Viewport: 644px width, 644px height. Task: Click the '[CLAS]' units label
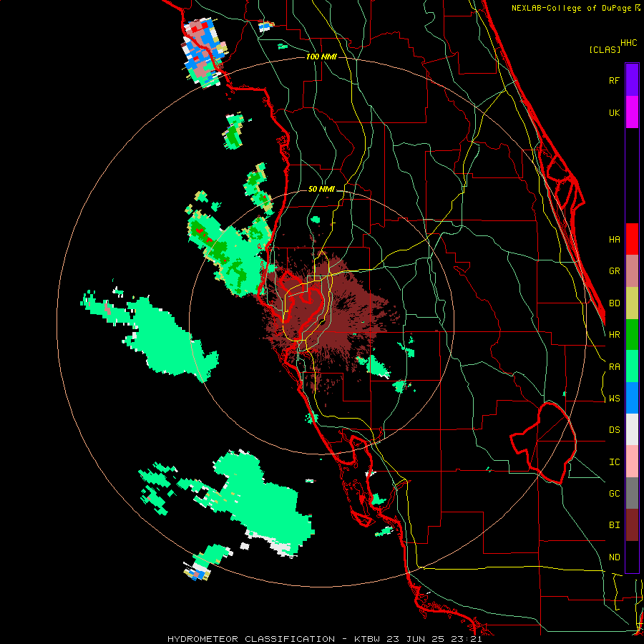(x=605, y=49)
